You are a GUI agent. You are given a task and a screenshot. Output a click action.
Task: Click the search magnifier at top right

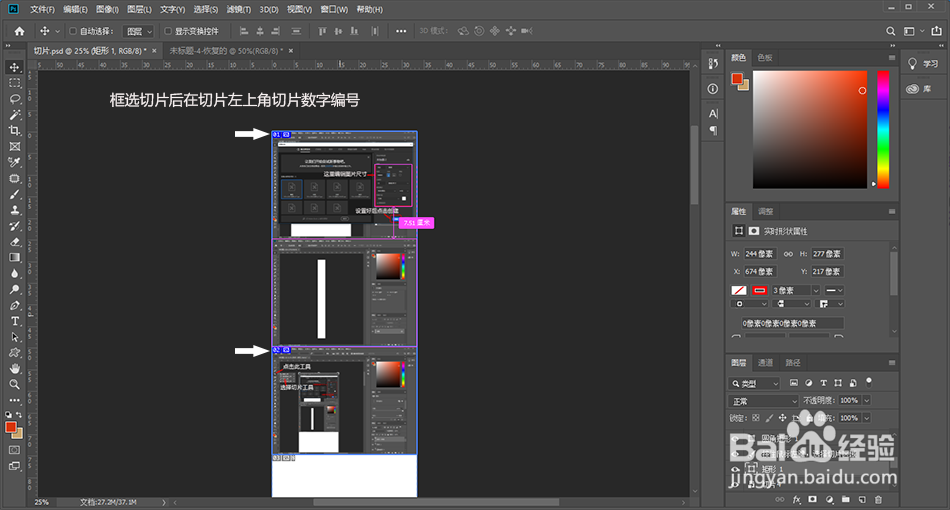(x=891, y=31)
